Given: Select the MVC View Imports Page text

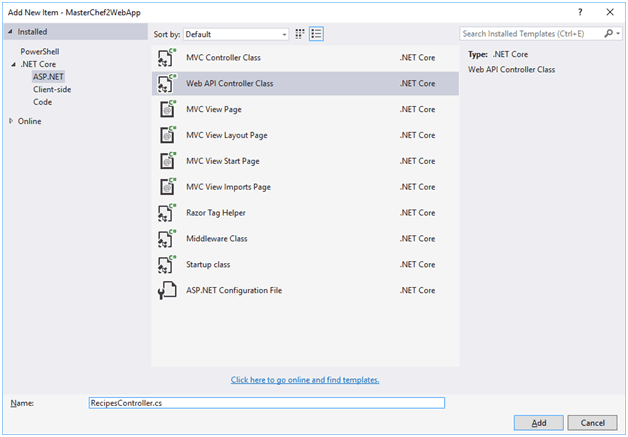Looking at the screenshot, I should (228, 187).
